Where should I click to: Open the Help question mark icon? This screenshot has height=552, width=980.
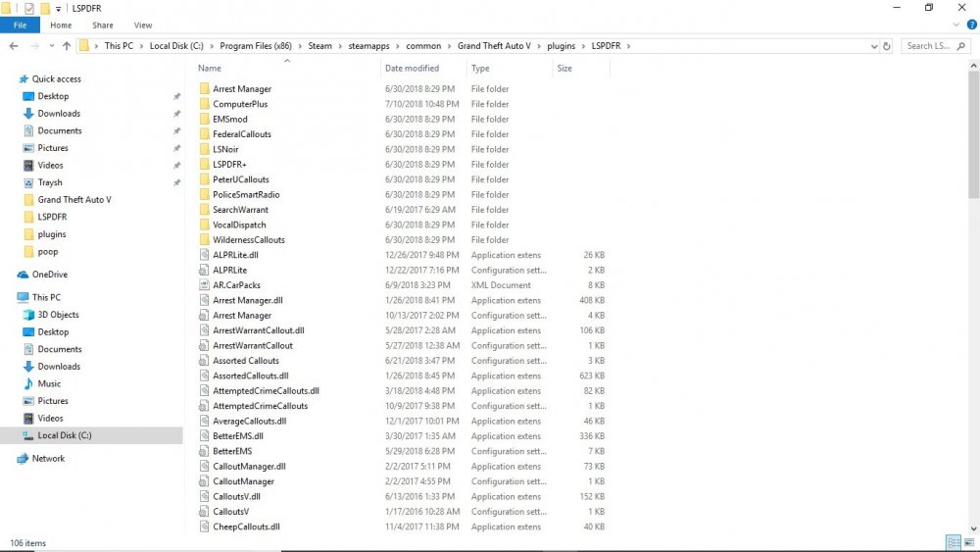(x=972, y=25)
